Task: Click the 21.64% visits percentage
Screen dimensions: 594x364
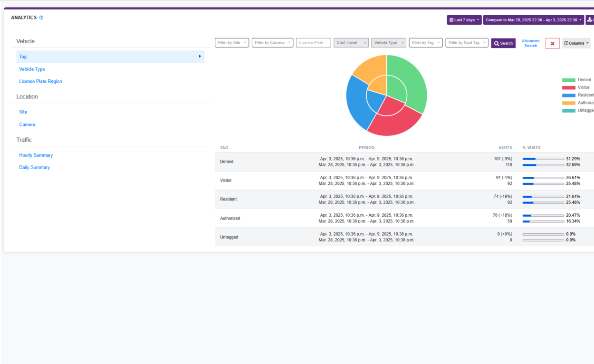Action: click(573, 196)
